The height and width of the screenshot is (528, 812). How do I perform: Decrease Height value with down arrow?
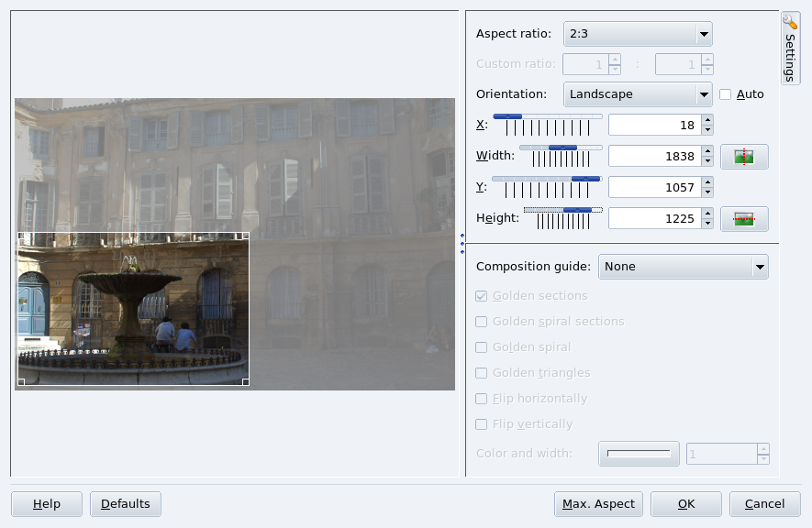707,224
